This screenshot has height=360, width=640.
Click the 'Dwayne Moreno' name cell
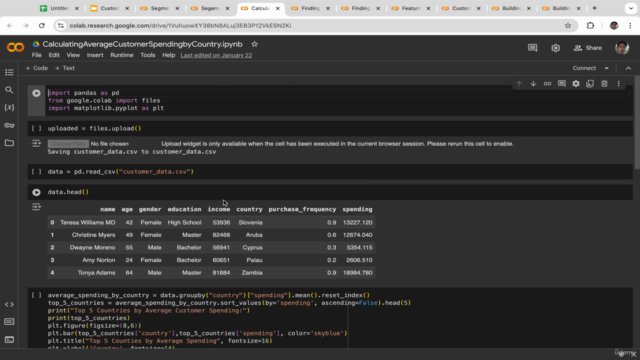point(92,248)
